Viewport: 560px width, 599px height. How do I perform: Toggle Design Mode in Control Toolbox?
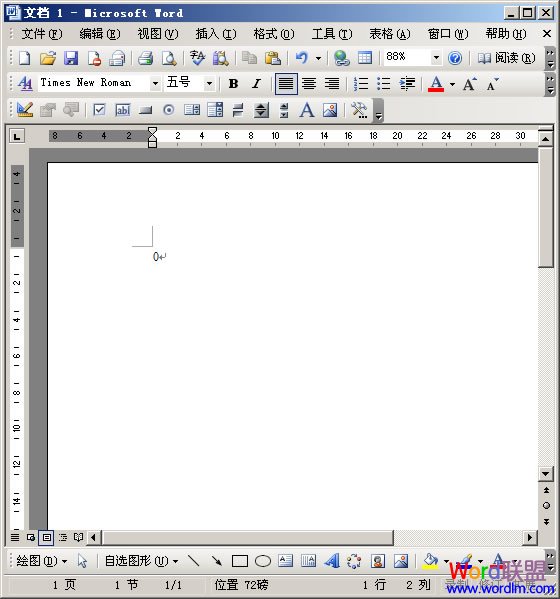click(x=25, y=110)
